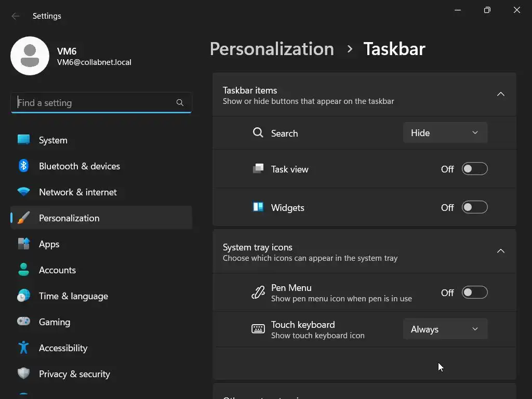532x399 pixels.
Task: Click the Accounts person icon
Action: pos(23,270)
